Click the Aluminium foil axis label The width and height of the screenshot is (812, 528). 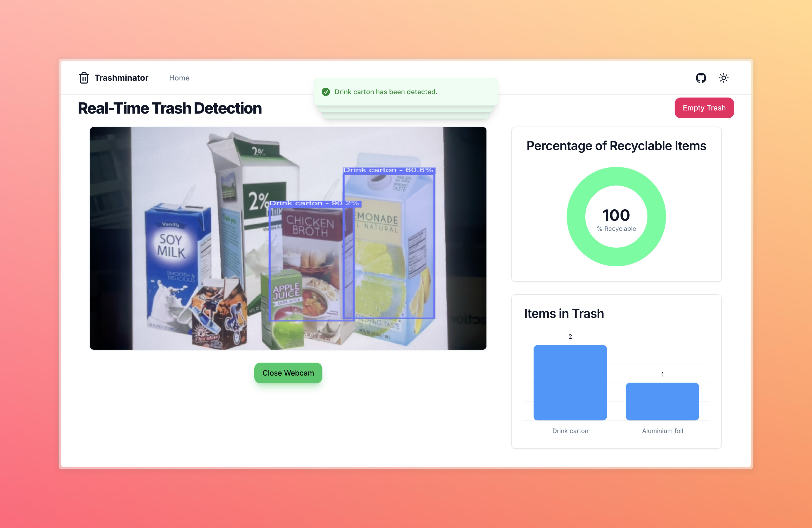point(662,431)
